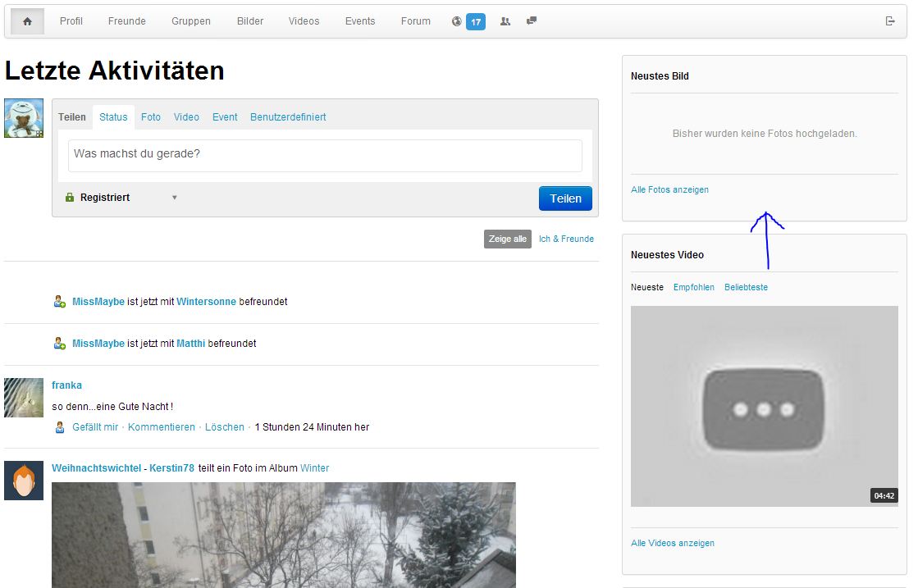Open the globe notifications icon
The height and width of the screenshot is (588, 918).
pos(457,21)
